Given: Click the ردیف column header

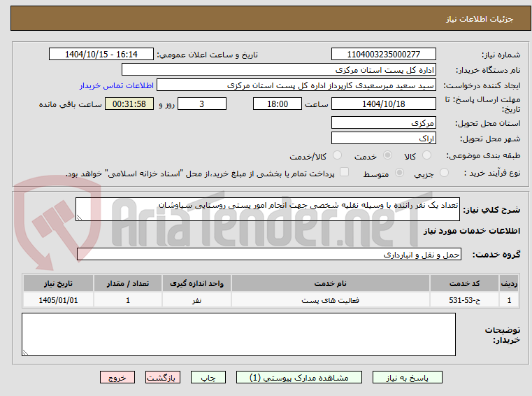Looking at the screenshot, I should click(509, 283).
